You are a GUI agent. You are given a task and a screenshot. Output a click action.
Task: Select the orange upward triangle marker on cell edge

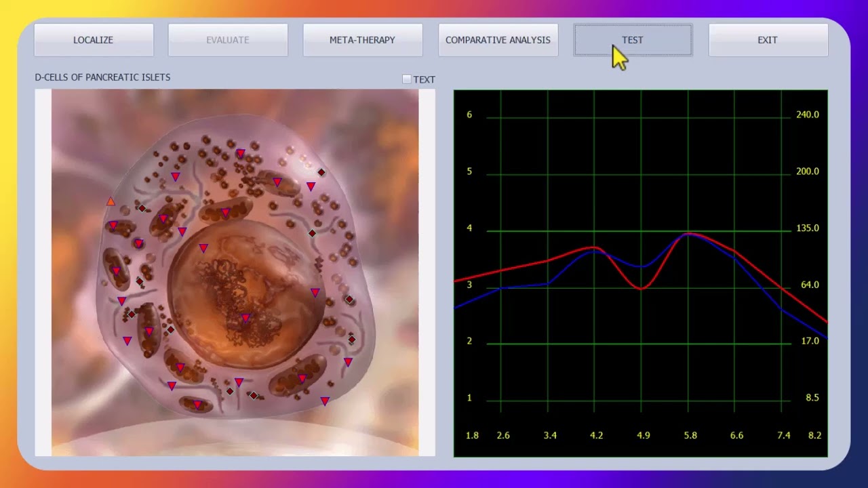coord(111,201)
